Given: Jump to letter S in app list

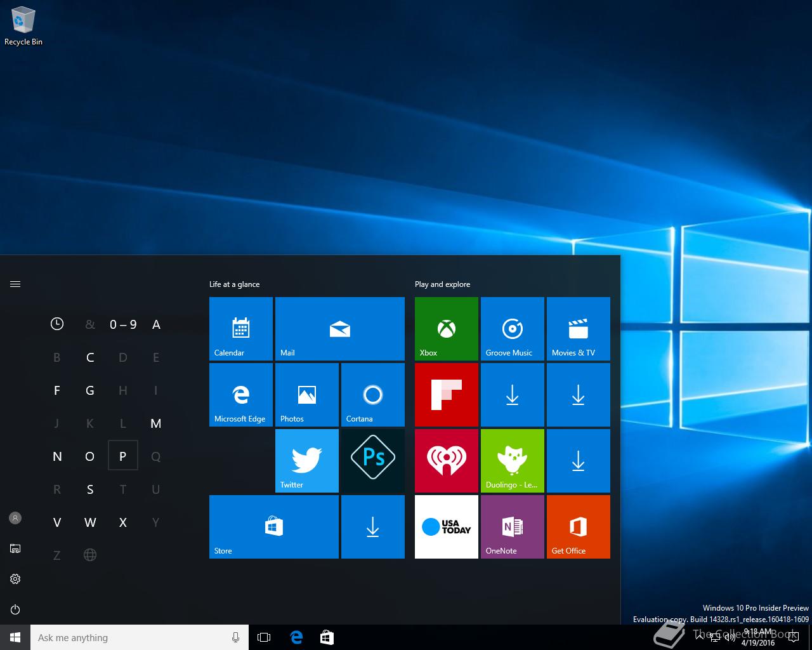Looking at the screenshot, I should (90, 489).
